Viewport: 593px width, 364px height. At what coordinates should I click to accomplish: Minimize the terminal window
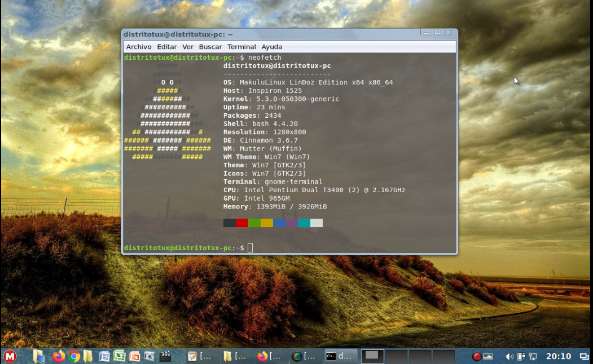tap(426, 33)
